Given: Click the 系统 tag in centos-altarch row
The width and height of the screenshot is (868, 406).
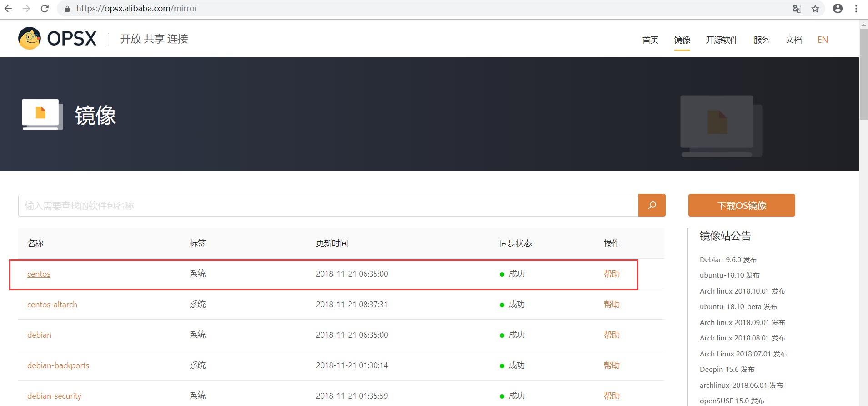Looking at the screenshot, I should tap(198, 304).
